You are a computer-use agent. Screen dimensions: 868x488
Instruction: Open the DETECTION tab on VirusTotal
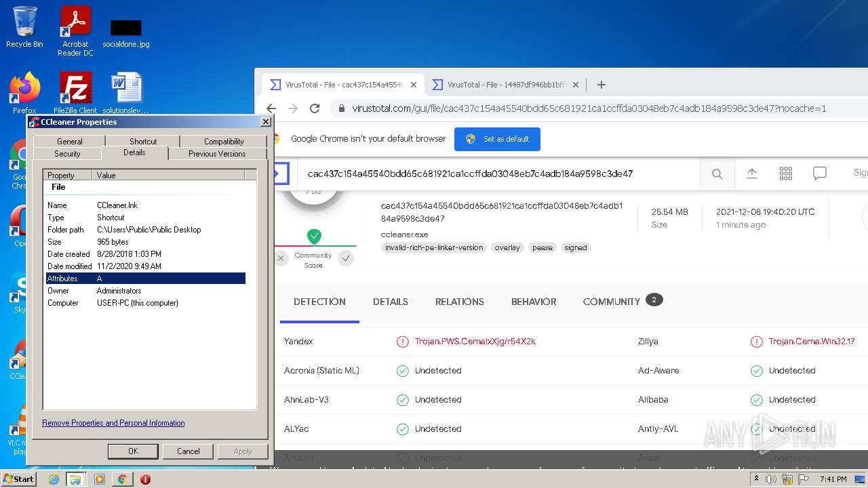pos(319,302)
